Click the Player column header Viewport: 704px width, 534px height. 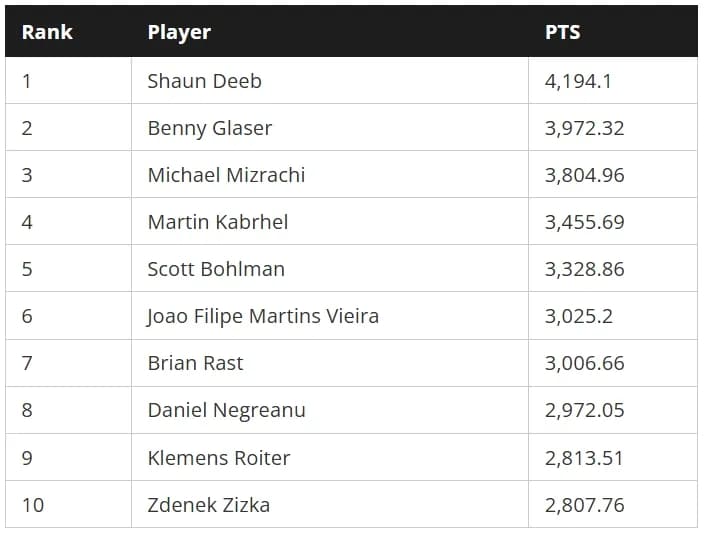tap(179, 32)
